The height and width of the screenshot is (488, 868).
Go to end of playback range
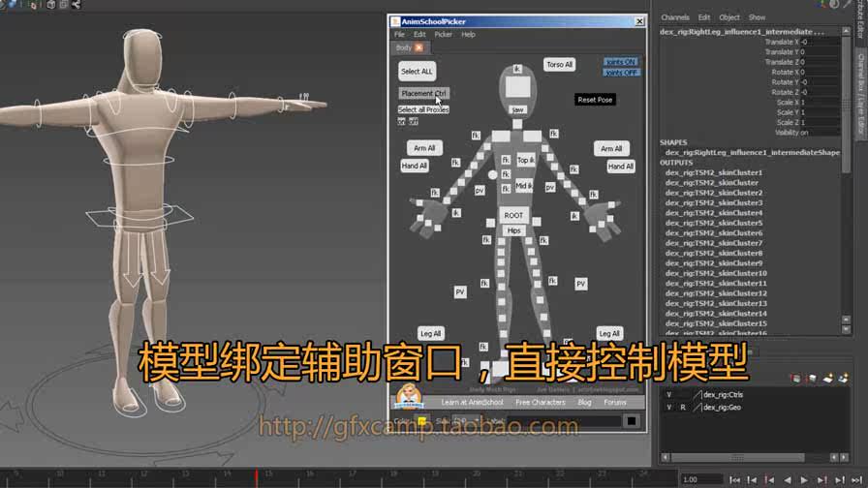coord(857,480)
